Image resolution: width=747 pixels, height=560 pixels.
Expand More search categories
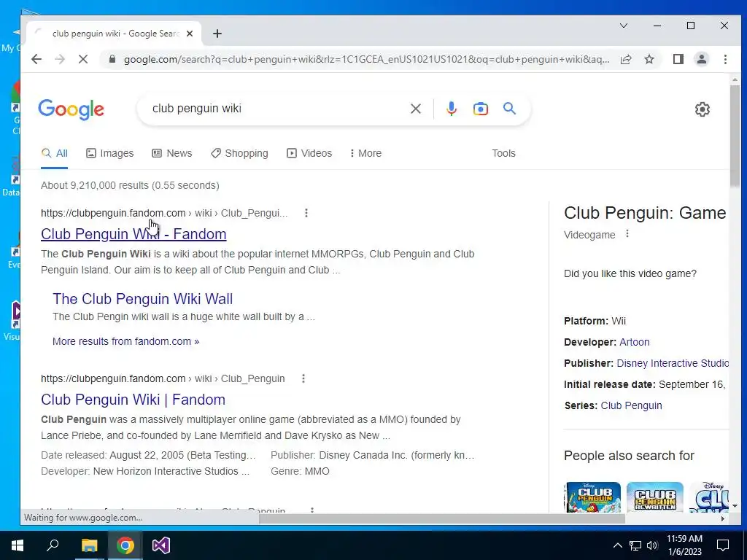pyautogui.click(x=366, y=153)
